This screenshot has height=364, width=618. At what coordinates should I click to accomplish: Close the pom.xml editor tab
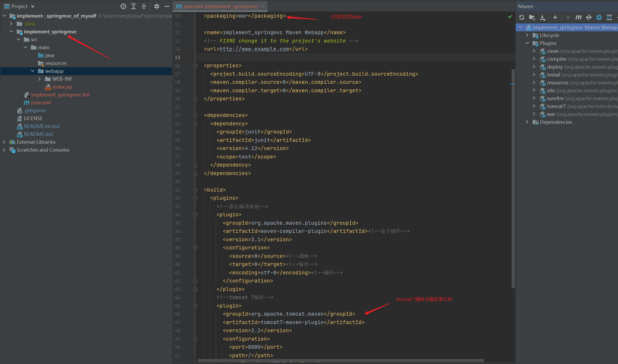coord(263,6)
